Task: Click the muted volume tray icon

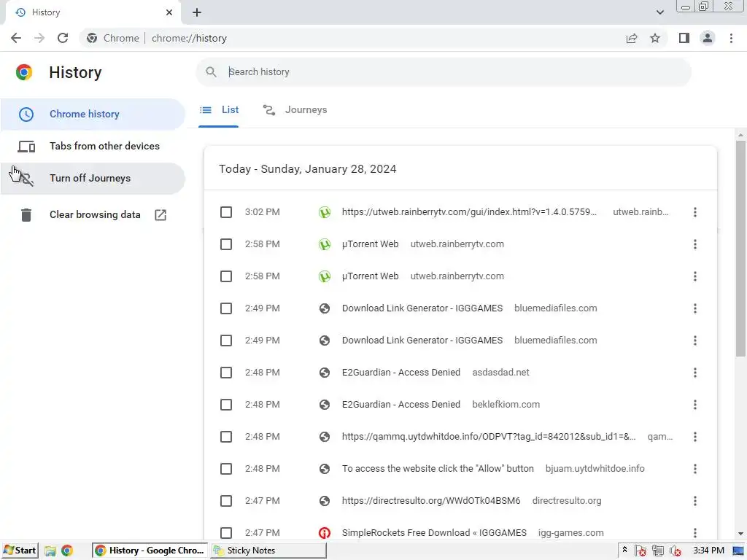Action: (x=675, y=551)
